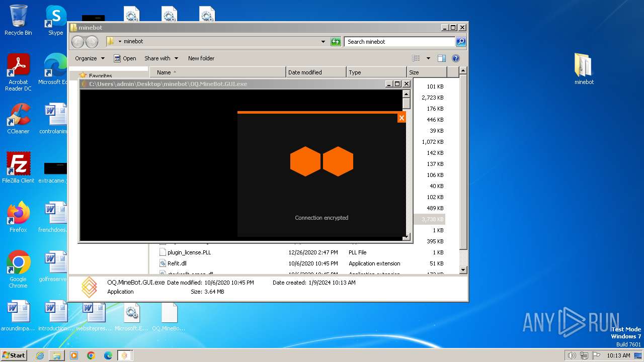Click Explorer Forward navigation button
The height and width of the screenshot is (362, 644).
pos(92,42)
